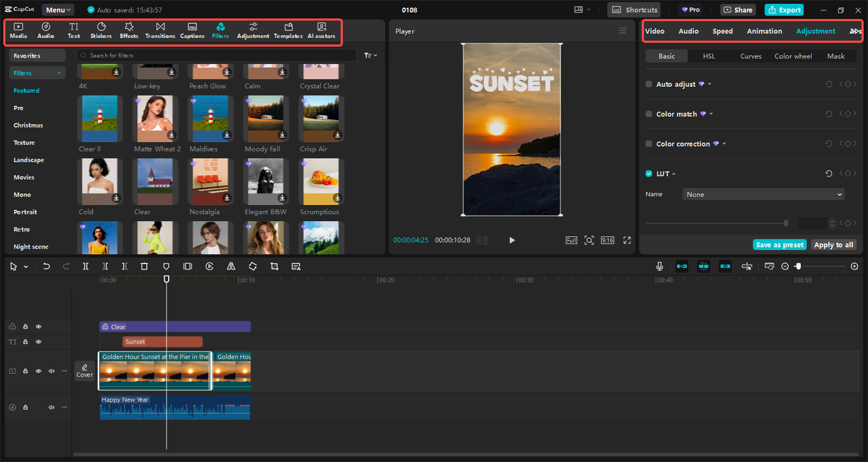Open the select tool mode dropdown arrow
The height and width of the screenshot is (462, 868).
click(x=26, y=267)
